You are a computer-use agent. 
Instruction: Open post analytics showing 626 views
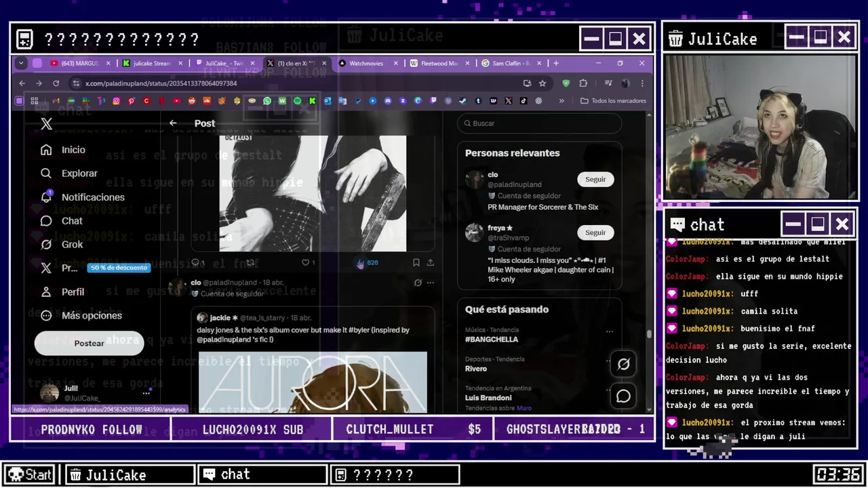[x=367, y=262]
